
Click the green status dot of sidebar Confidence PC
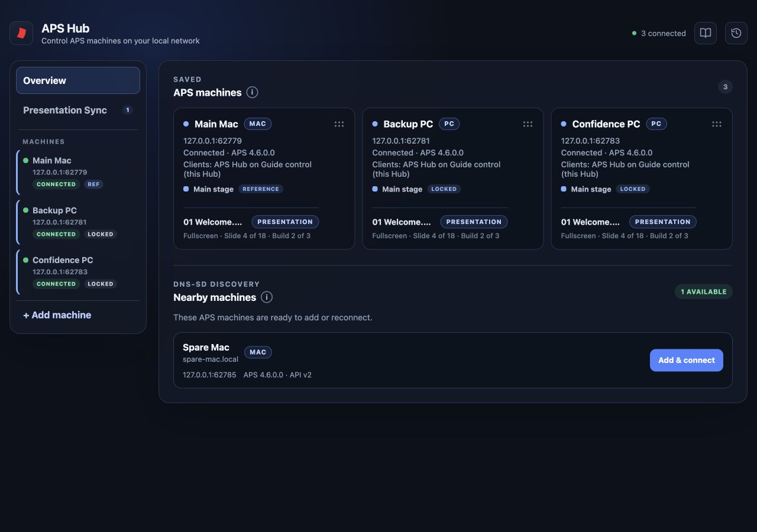coord(25,259)
